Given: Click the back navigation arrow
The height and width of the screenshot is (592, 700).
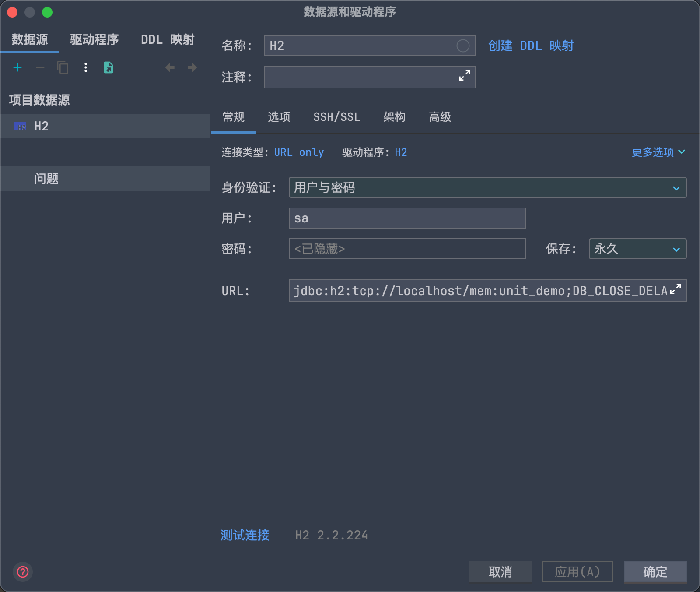Looking at the screenshot, I should tap(170, 67).
